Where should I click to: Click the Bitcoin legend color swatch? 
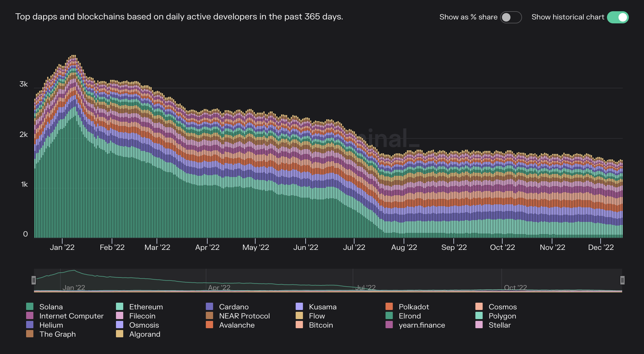point(299,325)
